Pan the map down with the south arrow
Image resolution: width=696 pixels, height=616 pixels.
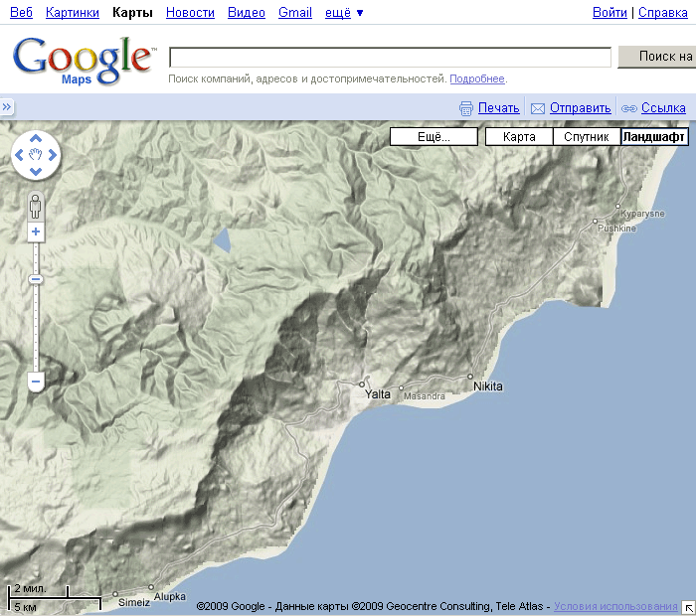coord(36,172)
